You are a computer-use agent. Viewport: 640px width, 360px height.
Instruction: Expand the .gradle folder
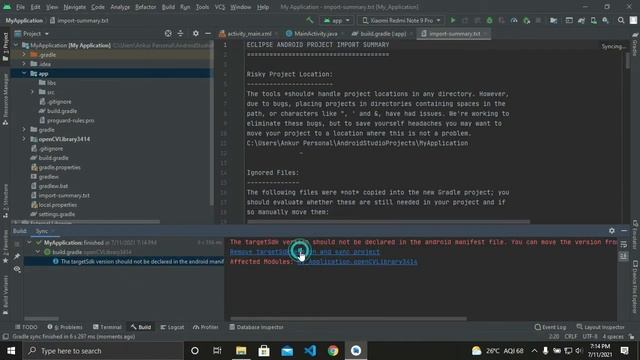tap(24, 54)
